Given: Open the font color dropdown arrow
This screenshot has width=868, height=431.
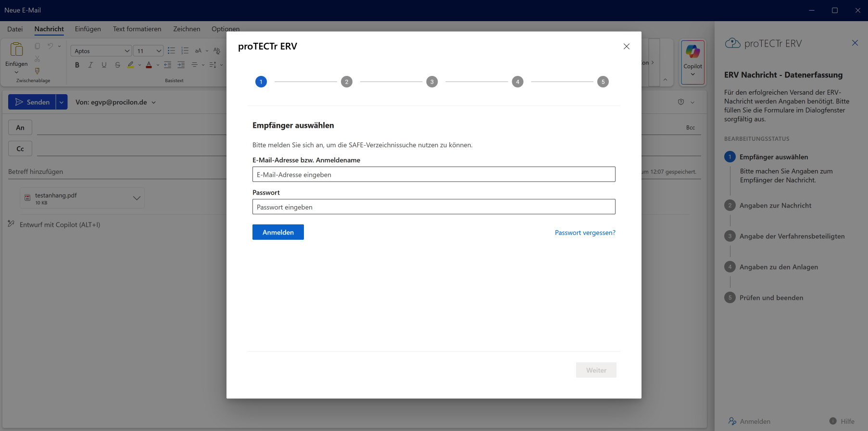Looking at the screenshot, I should tap(158, 65).
